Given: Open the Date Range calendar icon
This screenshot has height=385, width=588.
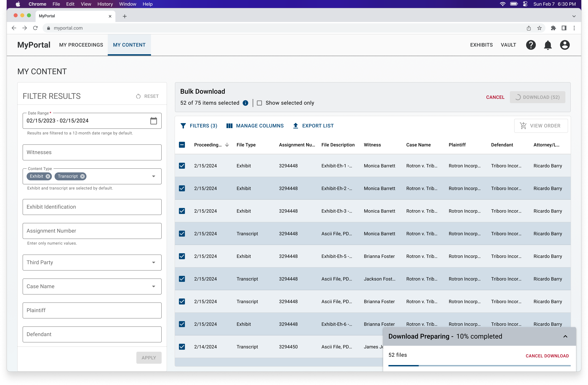Looking at the screenshot, I should click(x=153, y=121).
